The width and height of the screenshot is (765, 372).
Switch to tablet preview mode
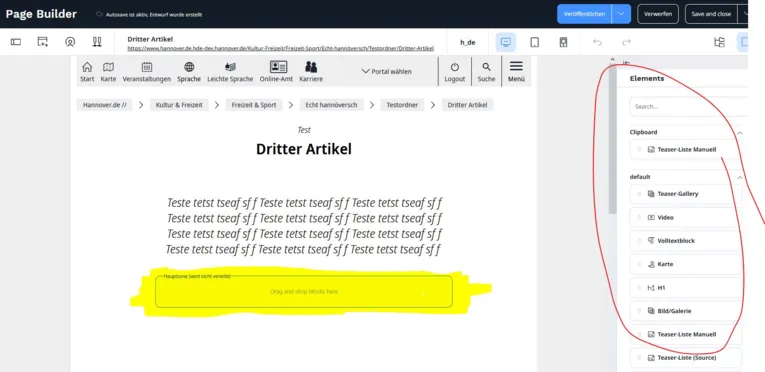pos(535,42)
